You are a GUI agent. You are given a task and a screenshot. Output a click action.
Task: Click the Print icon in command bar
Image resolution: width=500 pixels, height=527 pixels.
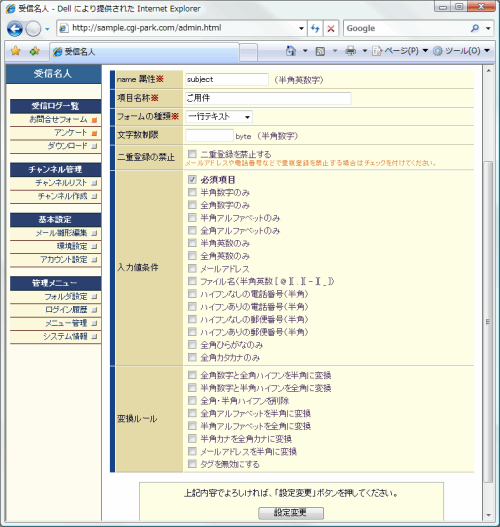[350, 51]
